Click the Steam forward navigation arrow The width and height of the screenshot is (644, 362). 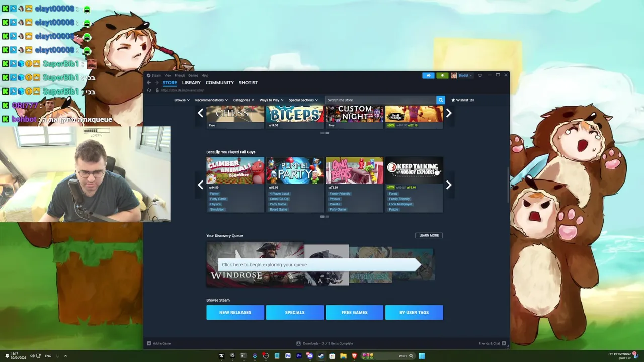pyautogui.click(x=156, y=83)
